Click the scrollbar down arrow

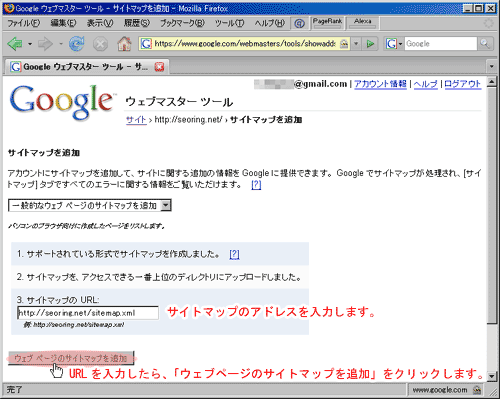(x=491, y=376)
